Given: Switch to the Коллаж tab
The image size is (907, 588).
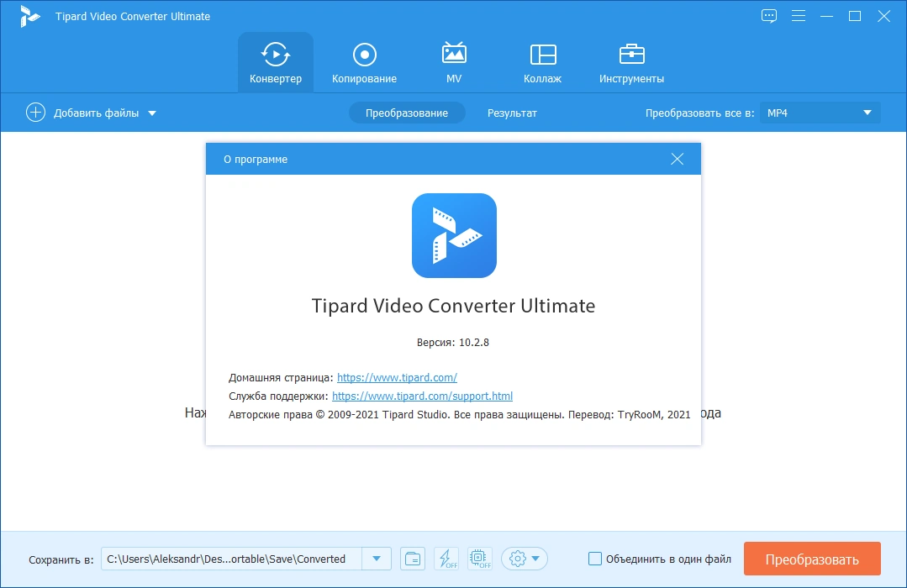Looking at the screenshot, I should click(542, 62).
